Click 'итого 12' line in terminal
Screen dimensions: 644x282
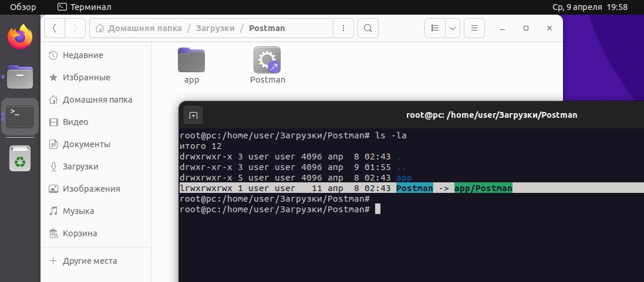click(200, 146)
